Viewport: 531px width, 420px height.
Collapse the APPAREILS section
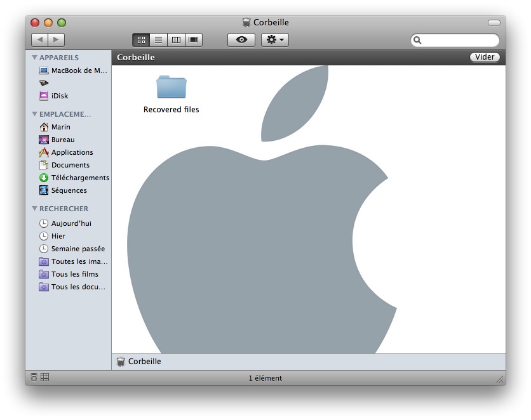[x=34, y=58]
